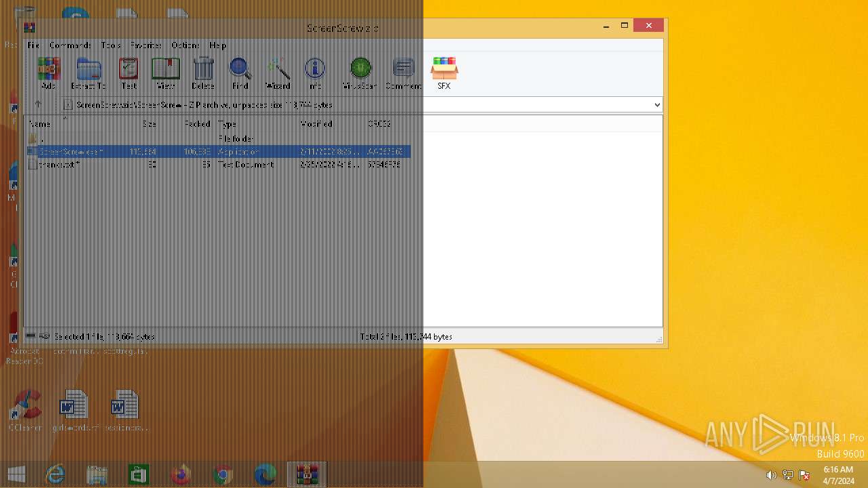The height and width of the screenshot is (488, 868).
Task: Run the Test archive tool
Action: coord(128,73)
